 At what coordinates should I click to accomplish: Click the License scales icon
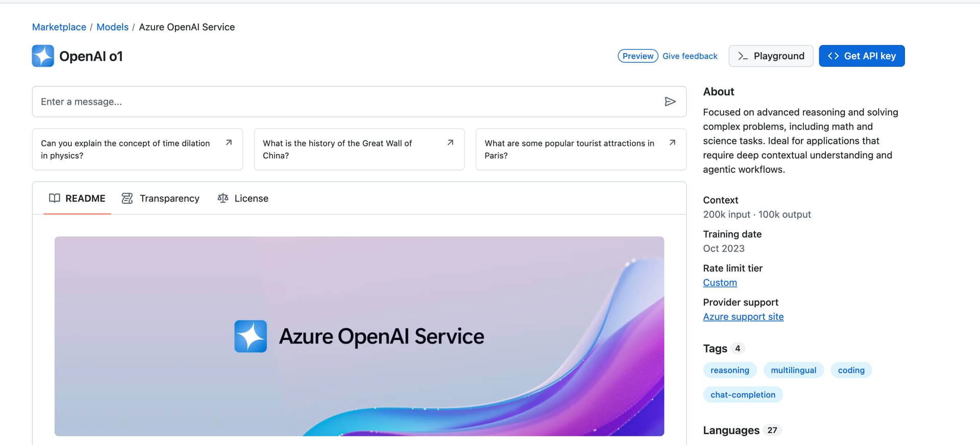(223, 198)
